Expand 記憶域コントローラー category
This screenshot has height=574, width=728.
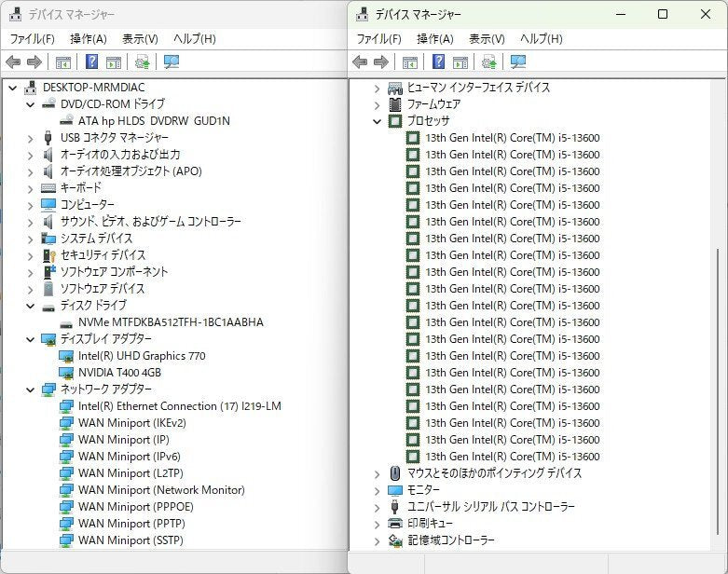click(x=377, y=541)
